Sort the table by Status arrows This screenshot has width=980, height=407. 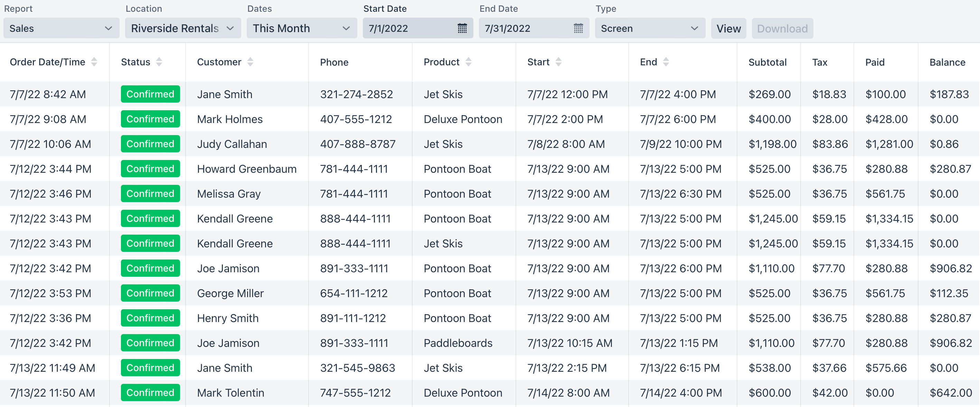pyautogui.click(x=159, y=62)
